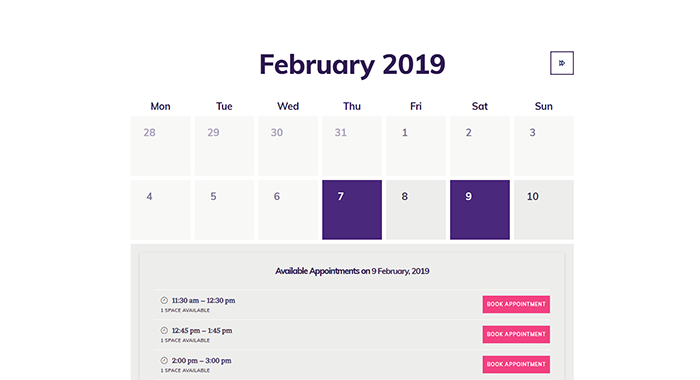Viewport: 700px width, 380px height.
Task: Click the February 2019 month heading
Action: point(352,64)
